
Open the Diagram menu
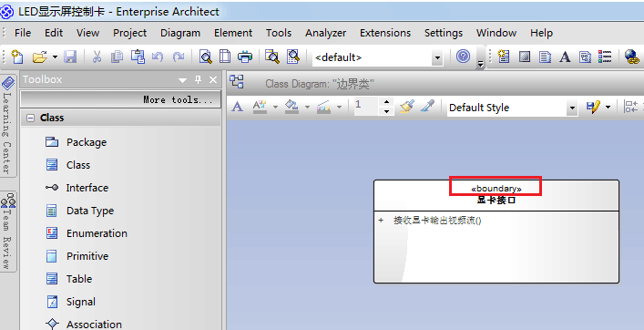pyautogui.click(x=180, y=33)
